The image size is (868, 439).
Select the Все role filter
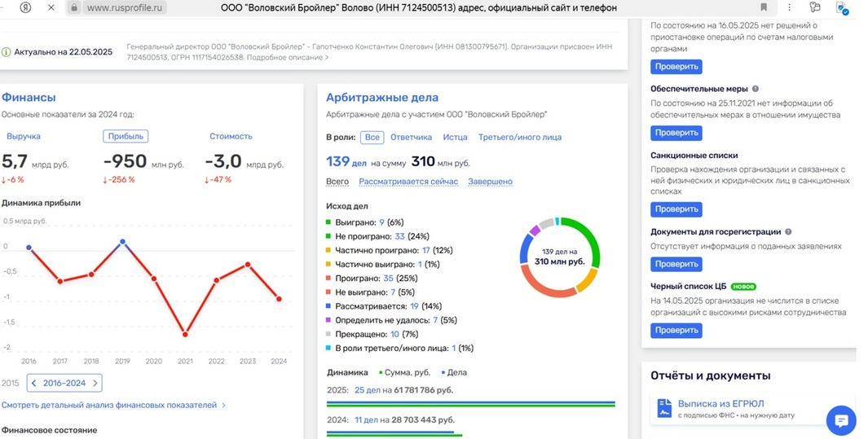point(372,137)
